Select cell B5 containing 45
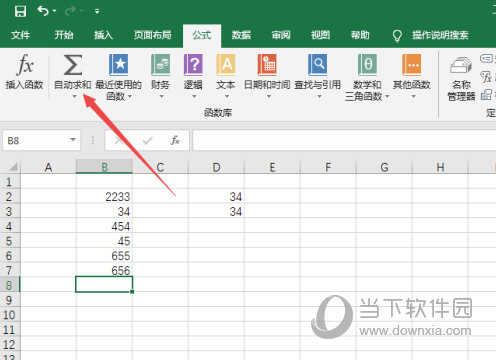Screen dimensions: 496x360 (104, 240)
